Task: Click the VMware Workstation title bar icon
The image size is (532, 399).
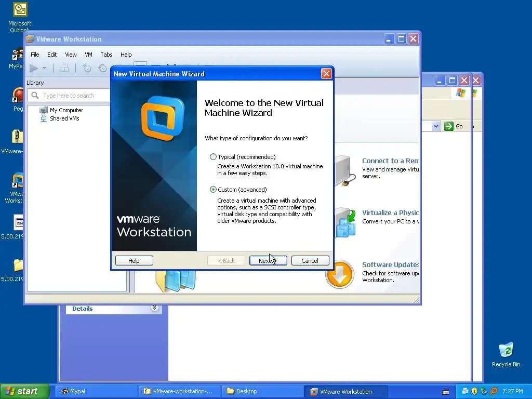Action: point(30,38)
